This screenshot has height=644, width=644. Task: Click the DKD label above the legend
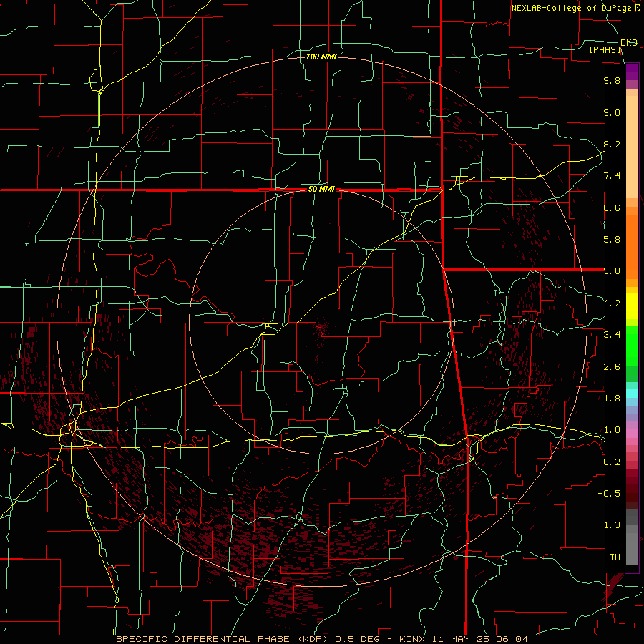pyautogui.click(x=629, y=43)
